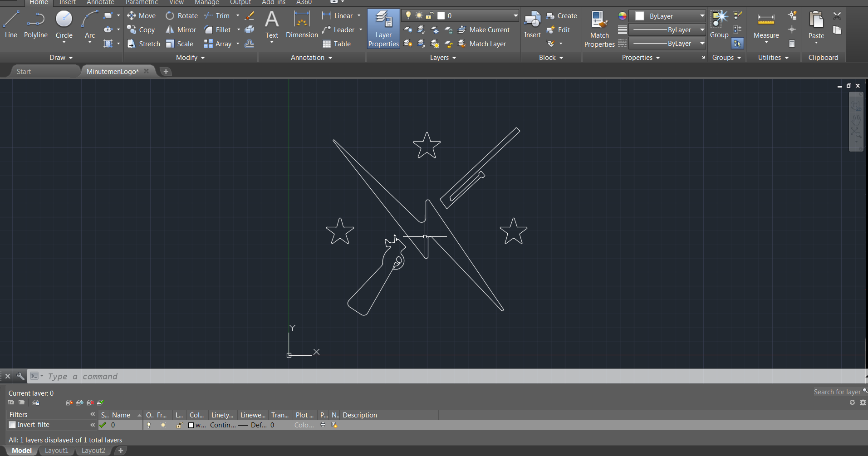Image resolution: width=868 pixels, height=456 pixels.
Task: Click the object color wheel icon
Action: pyautogui.click(x=623, y=16)
